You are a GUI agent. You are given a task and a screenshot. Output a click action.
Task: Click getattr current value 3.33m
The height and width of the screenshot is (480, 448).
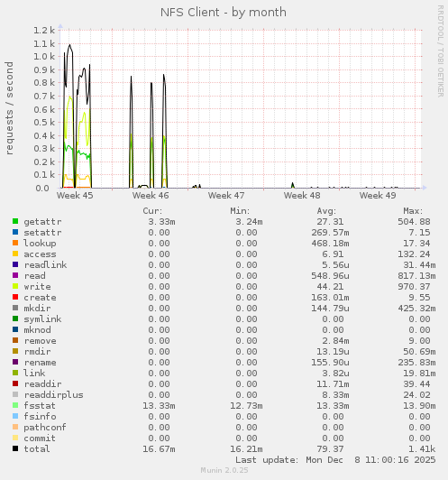[x=161, y=221]
